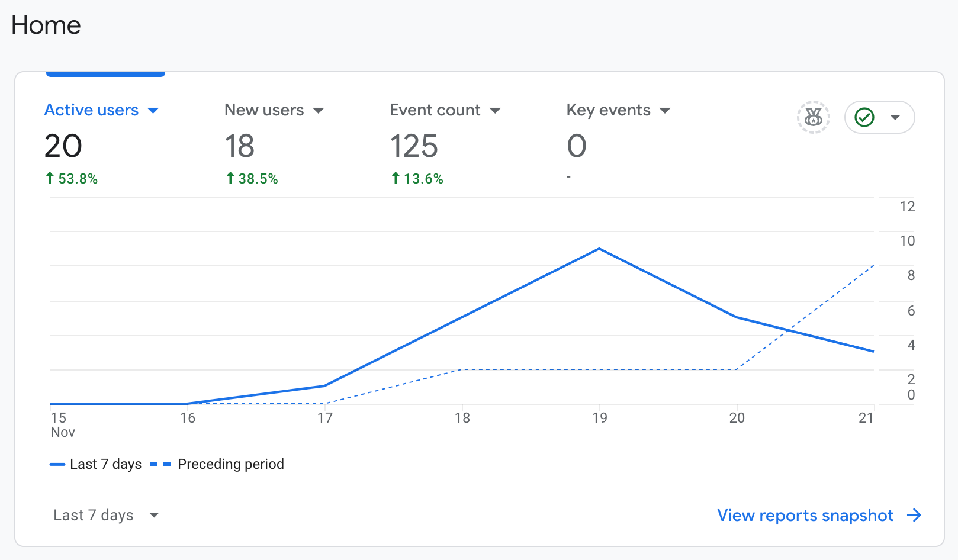Screen dimensions: 958x560
Task: Switch to the New users metric tab
Action: coord(274,142)
